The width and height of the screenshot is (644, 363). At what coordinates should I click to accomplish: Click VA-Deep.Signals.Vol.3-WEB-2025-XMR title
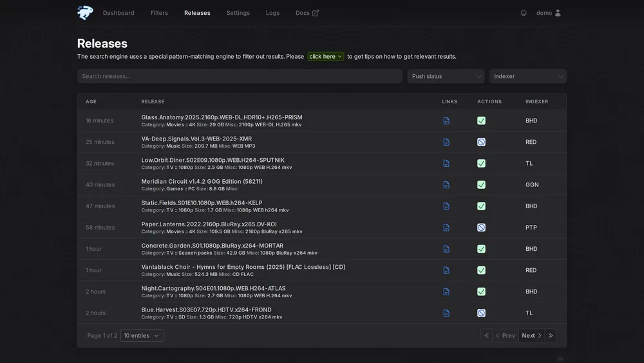pos(196,139)
